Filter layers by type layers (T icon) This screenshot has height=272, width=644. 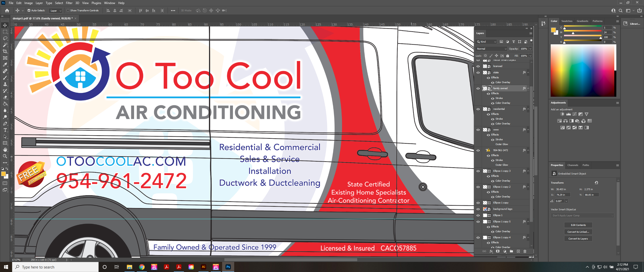(x=513, y=42)
